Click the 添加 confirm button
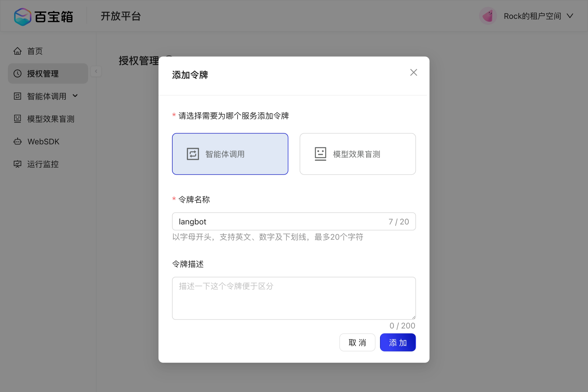 point(397,342)
